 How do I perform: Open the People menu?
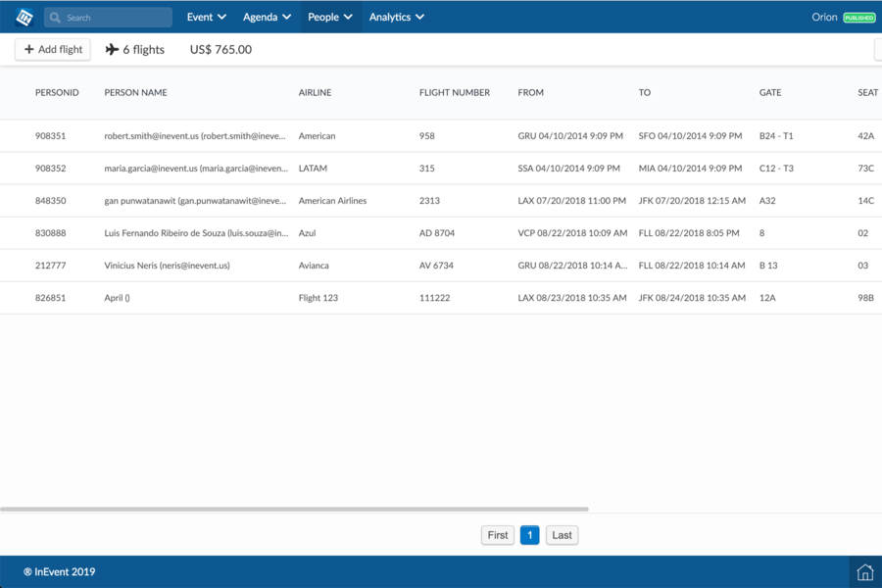pyautogui.click(x=330, y=17)
